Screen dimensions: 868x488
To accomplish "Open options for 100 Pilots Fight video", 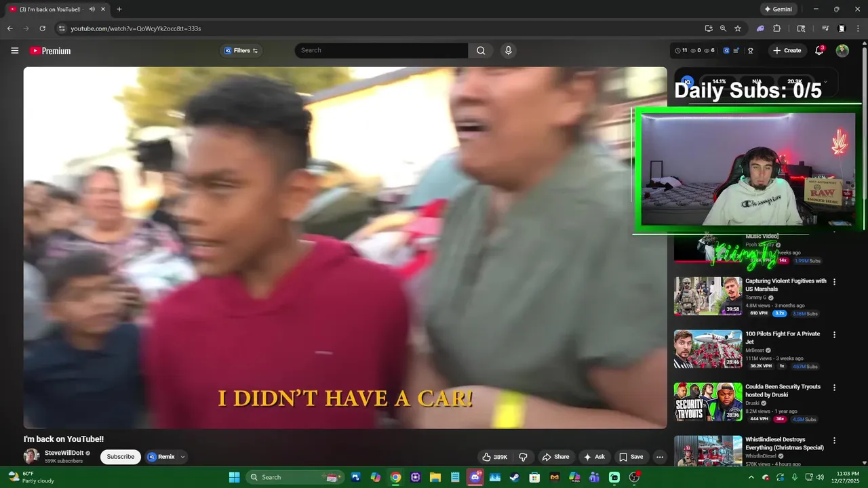I will coord(834,335).
